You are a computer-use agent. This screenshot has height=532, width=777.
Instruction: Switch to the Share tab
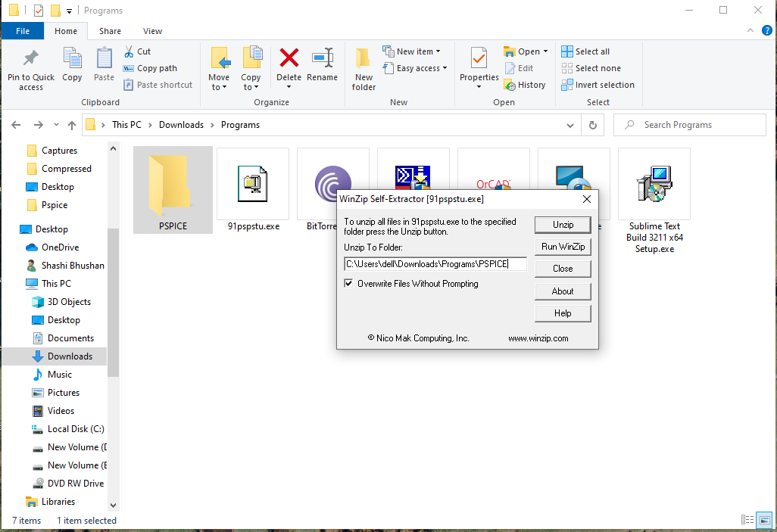point(110,31)
